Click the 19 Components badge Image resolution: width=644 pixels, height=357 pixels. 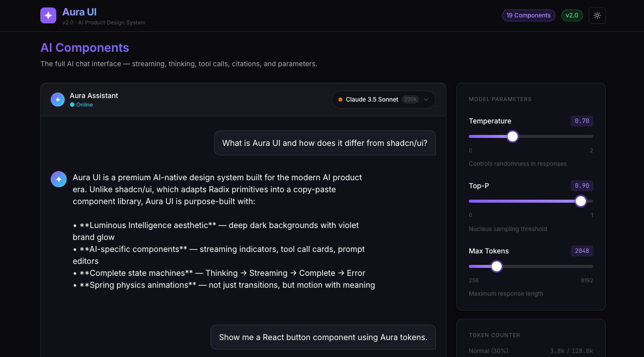point(528,15)
